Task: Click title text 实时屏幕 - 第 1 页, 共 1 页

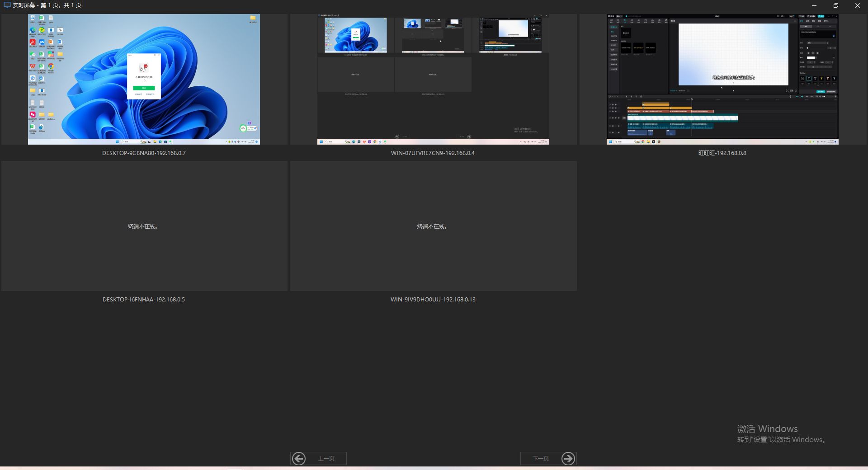Action: pyautogui.click(x=47, y=5)
